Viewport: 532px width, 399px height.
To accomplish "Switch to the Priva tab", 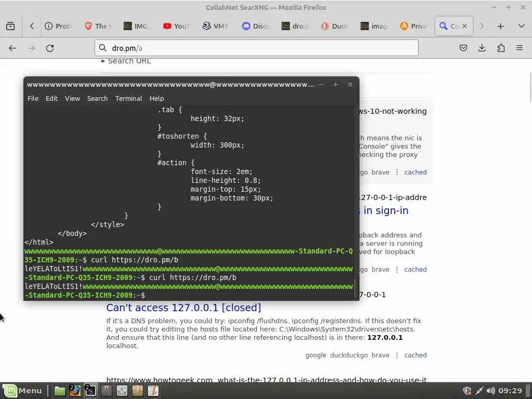I will [414, 26].
